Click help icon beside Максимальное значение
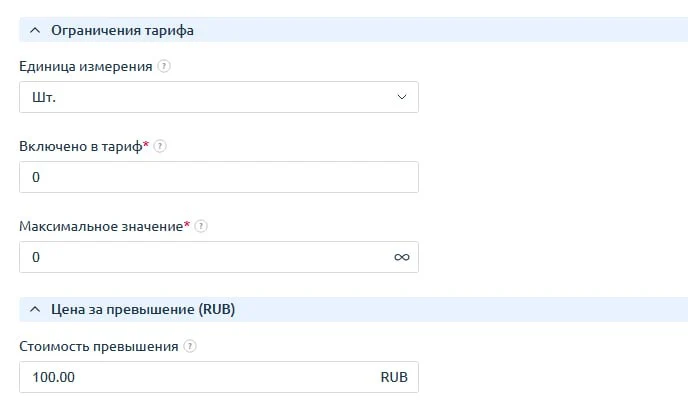Screen dimensions: 688x416 (x=201, y=226)
